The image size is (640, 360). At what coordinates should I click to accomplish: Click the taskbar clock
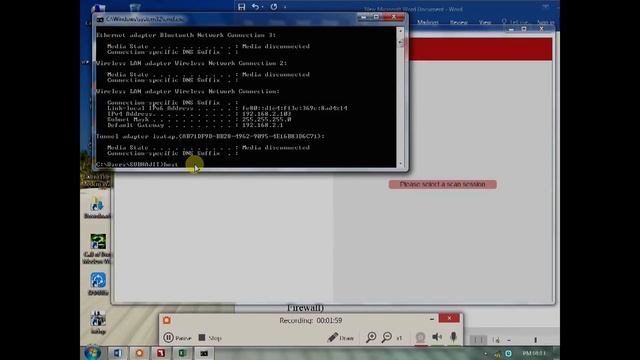click(x=534, y=353)
